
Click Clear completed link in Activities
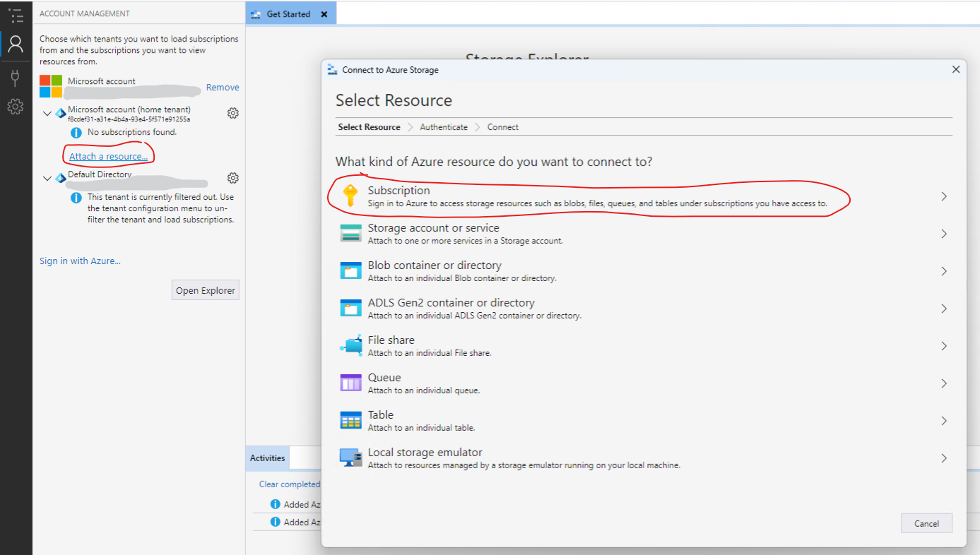click(290, 484)
